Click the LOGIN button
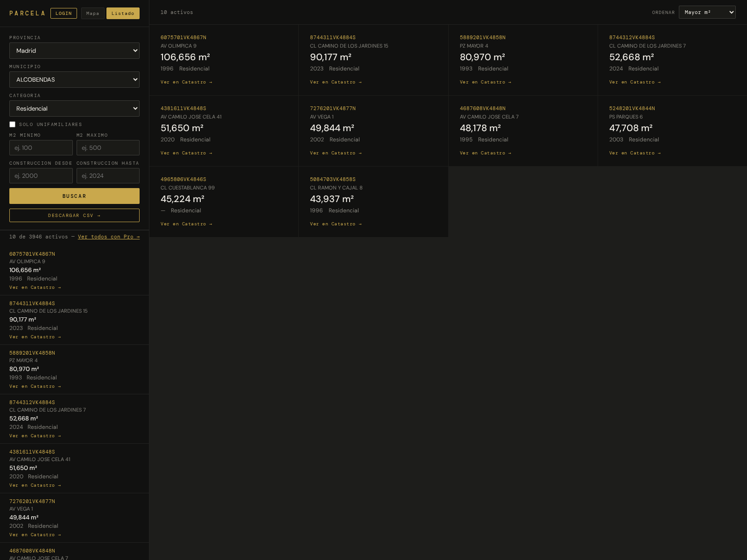The width and height of the screenshot is (747, 560). tap(63, 13)
